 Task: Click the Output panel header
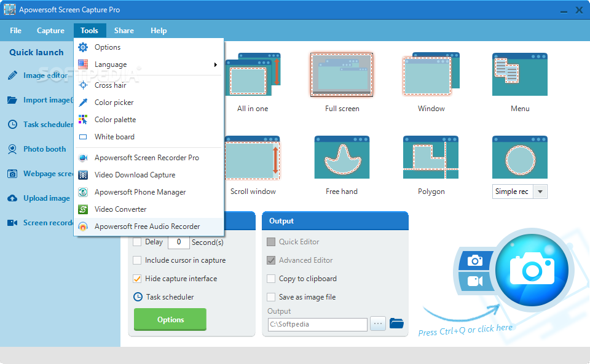click(335, 221)
